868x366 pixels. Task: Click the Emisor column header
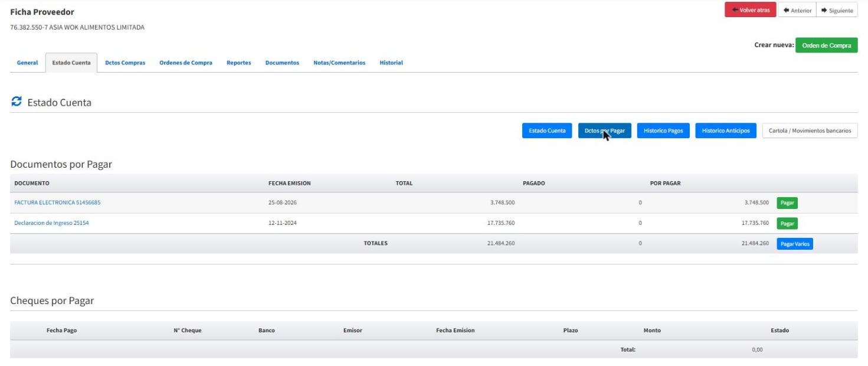352,331
